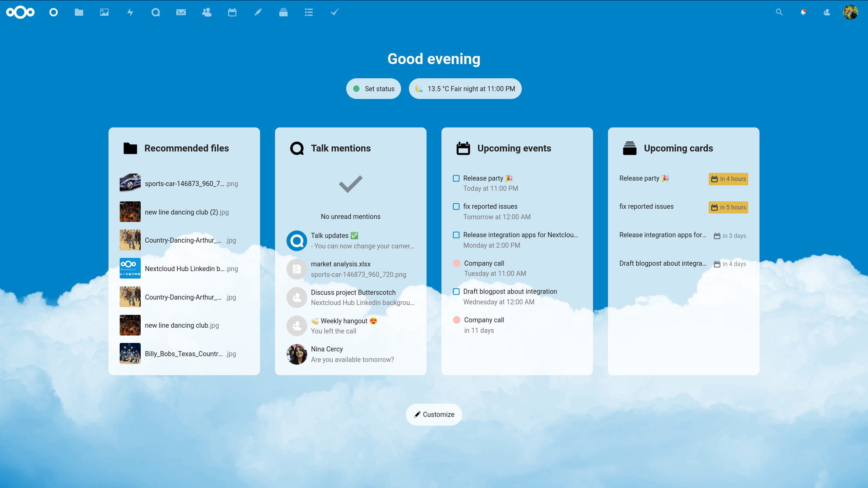
Task: Toggle checkbox for Draft blogpost about integration
Action: click(x=456, y=291)
